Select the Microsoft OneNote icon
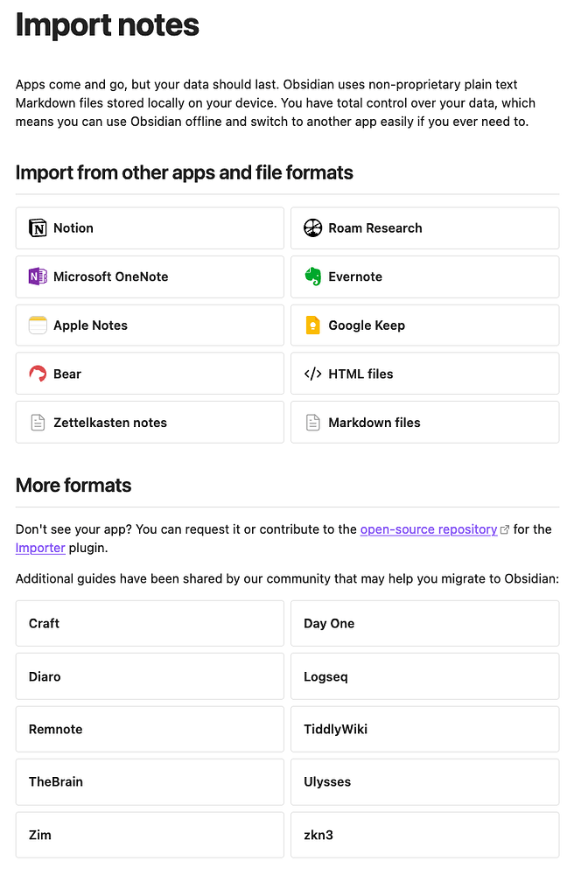This screenshot has height=875, width=588. (x=37, y=276)
